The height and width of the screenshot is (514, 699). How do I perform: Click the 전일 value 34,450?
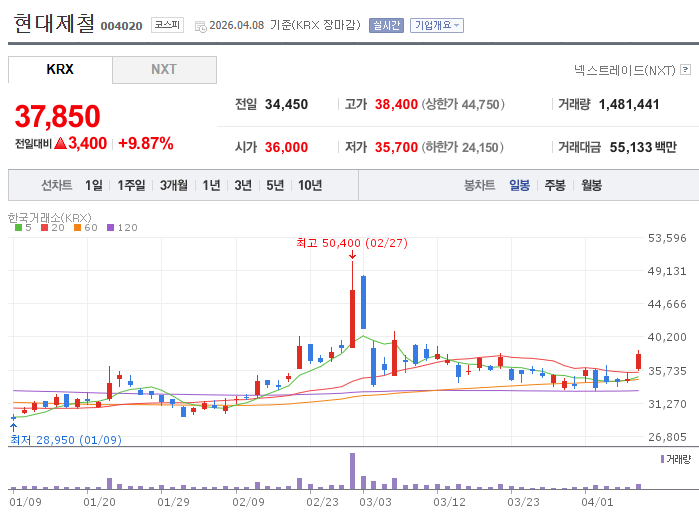click(x=286, y=104)
